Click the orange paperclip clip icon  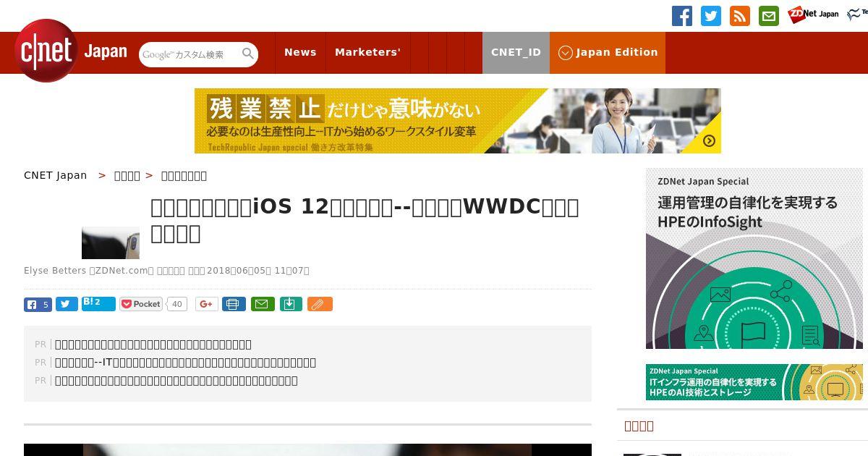coord(320,304)
